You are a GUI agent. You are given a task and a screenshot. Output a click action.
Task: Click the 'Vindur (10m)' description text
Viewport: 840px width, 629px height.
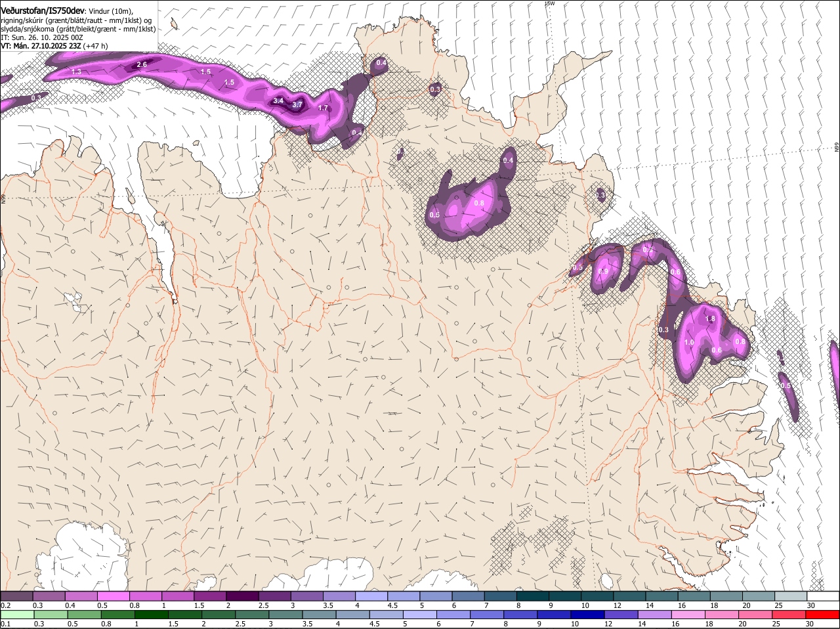pos(110,11)
